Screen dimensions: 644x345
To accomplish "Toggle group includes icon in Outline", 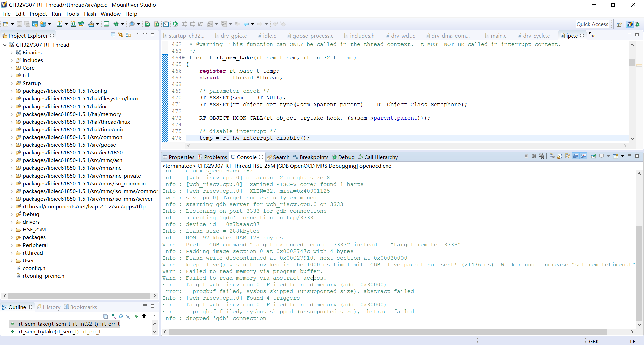I will click(144, 316).
